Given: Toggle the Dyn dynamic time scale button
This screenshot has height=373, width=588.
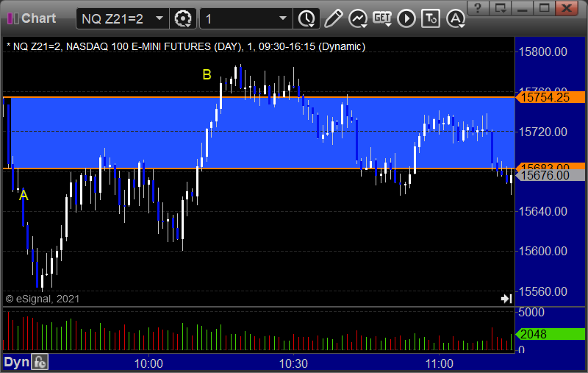Looking at the screenshot, I should tap(16, 362).
